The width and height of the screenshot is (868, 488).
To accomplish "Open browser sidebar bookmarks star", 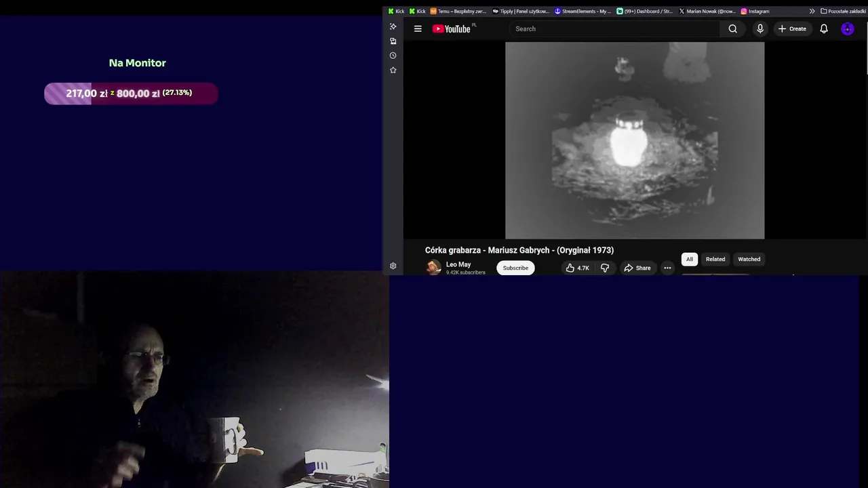I will tap(393, 70).
